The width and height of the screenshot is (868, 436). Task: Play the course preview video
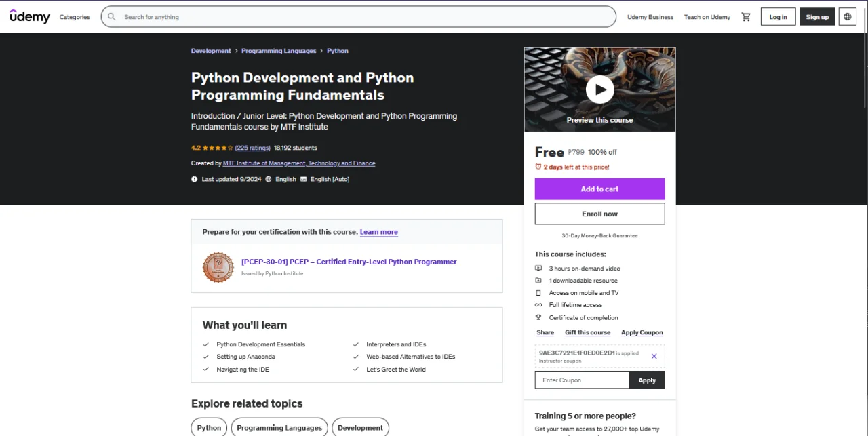click(x=600, y=90)
